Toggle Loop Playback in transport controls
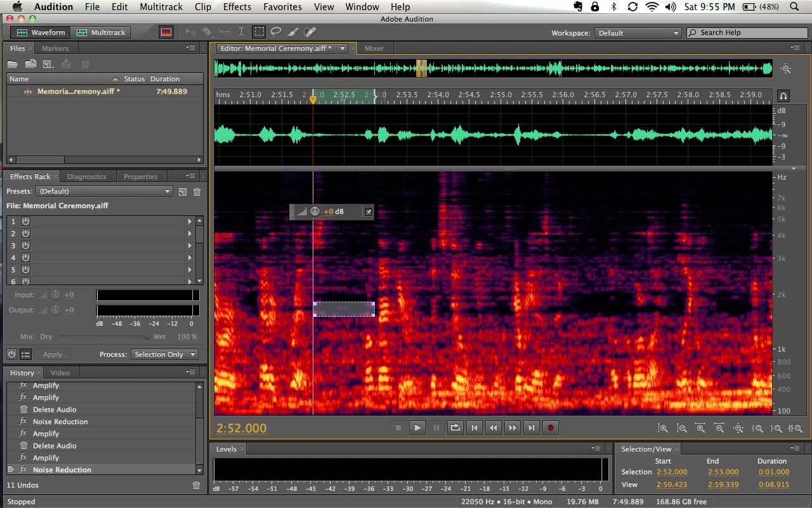812x508 pixels. (x=455, y=428)
